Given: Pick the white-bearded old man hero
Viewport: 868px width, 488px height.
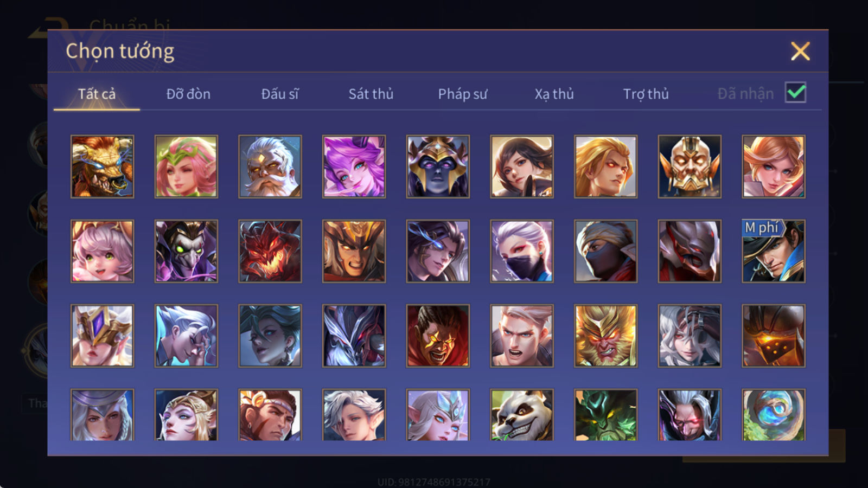Looking at the screenshot, I should click(x=270, y=166).
